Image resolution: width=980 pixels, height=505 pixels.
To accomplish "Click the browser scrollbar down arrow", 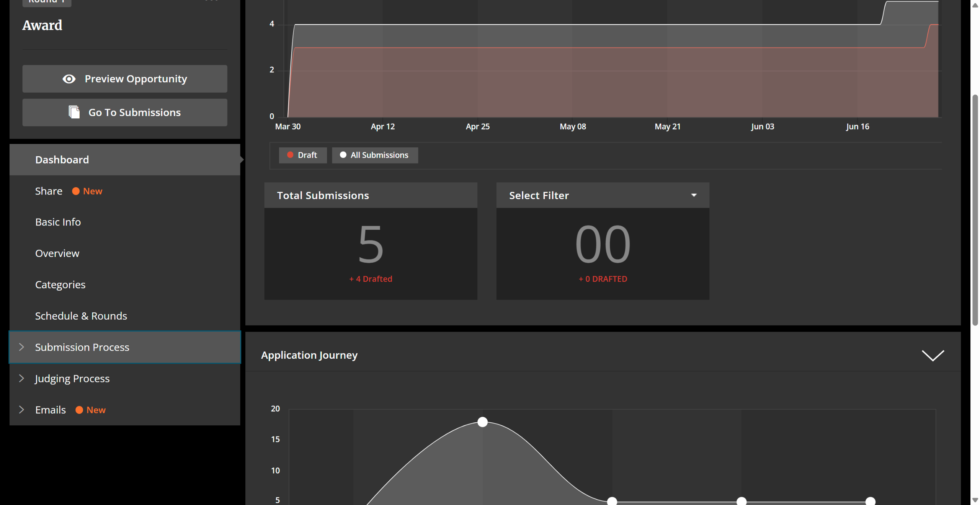I will [x=975, y=500].
